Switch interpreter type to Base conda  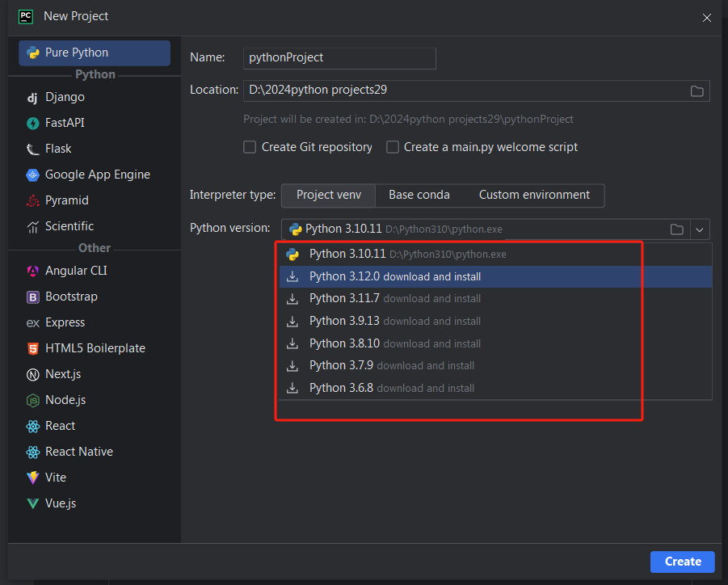tap(419, 196)
